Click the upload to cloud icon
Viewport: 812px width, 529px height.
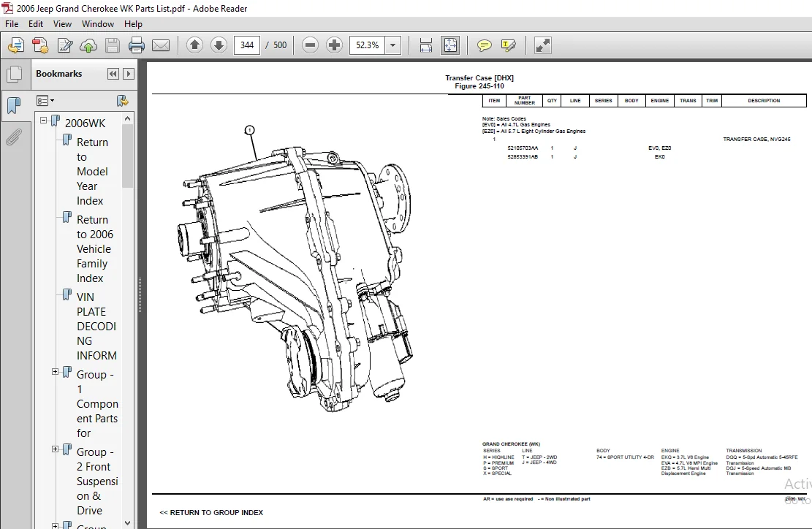point(88,45)
